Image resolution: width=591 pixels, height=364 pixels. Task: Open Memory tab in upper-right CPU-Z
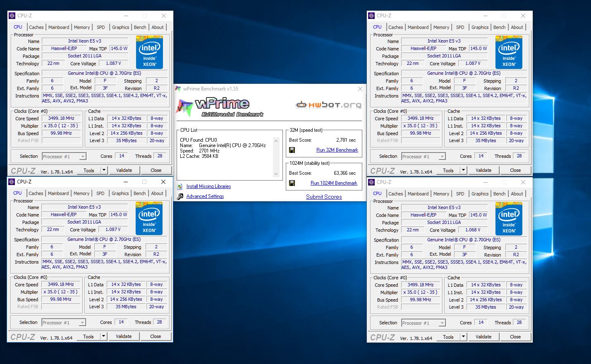pos(441,27)
